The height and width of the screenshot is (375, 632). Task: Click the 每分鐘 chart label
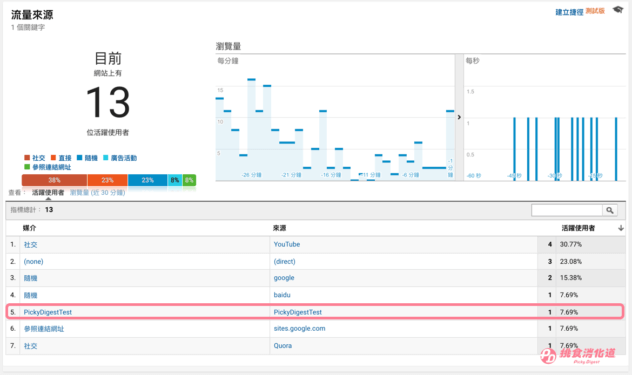tap(228, 61)
